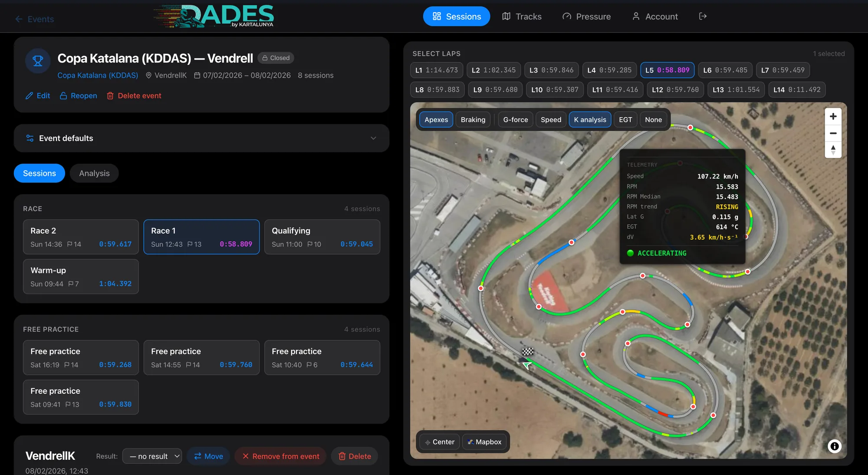Enable the G-force color mode
The width and height of the screenshot is (868, 475).
pos(516,119)
